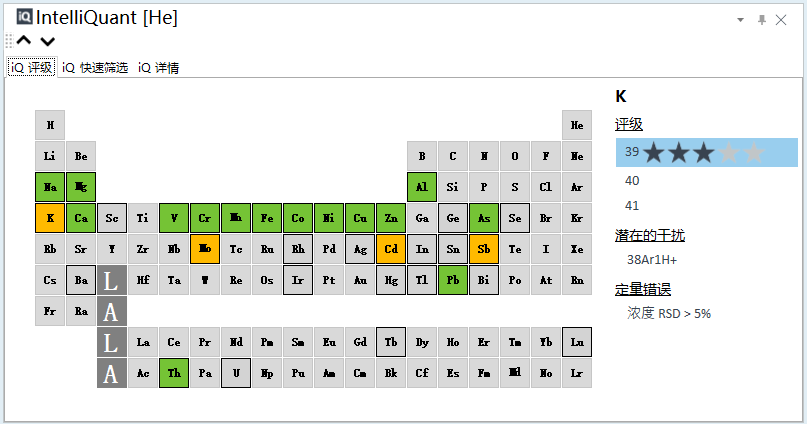Switch to the iQ 快速筛选 tab
Image resolution: width=807 pixels, height=424 pixels.
tap(95, 67)
